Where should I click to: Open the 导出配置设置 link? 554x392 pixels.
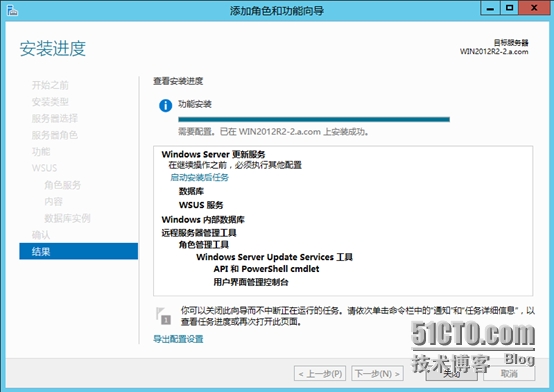point(178,339)
